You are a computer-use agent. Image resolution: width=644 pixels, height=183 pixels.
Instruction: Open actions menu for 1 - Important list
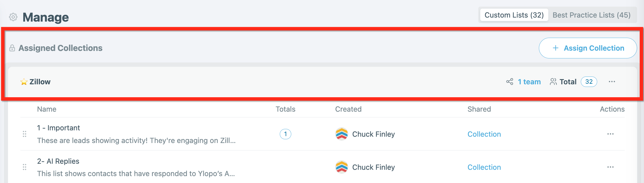pos(610,134)
